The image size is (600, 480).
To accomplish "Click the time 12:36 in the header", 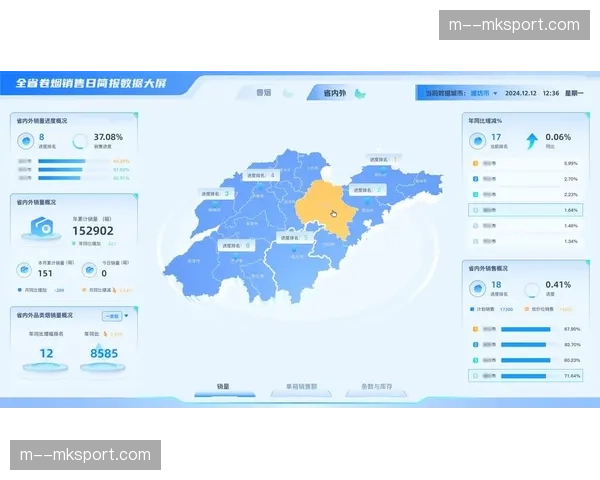I will 551,93.
